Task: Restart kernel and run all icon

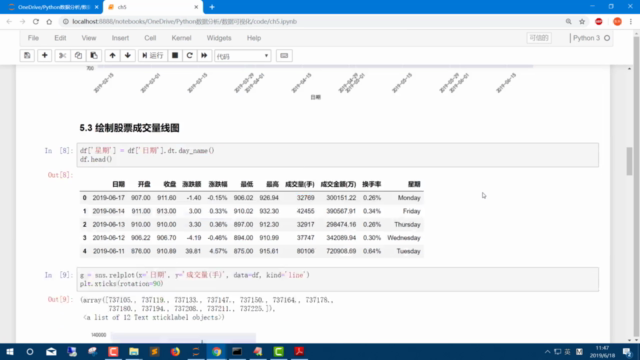Action: [204, 56]
